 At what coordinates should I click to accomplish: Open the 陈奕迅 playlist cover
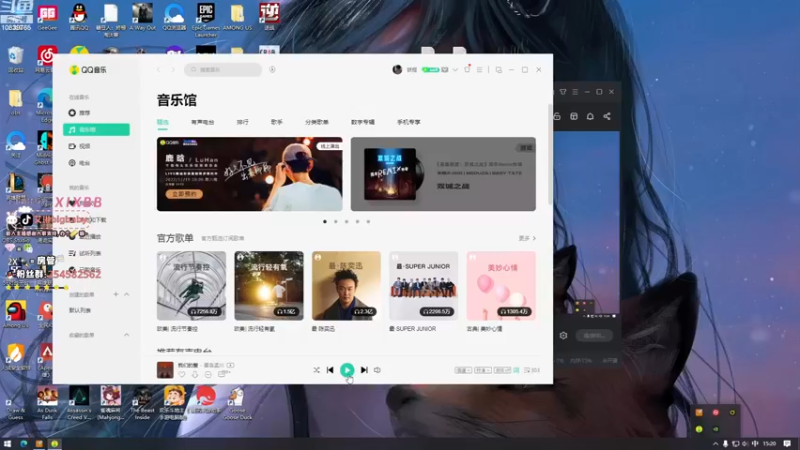346,286
